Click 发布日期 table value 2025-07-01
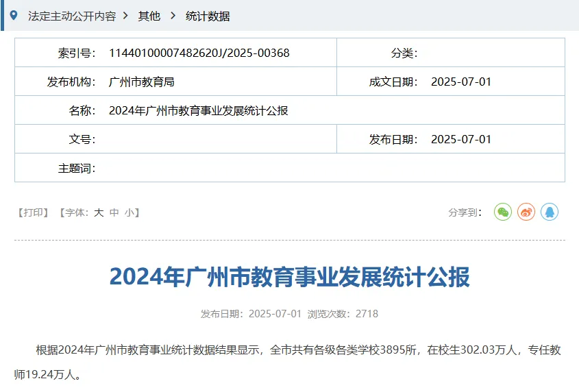Image resolution: width=579 pixels, height=392 pixels. (461, 139)
